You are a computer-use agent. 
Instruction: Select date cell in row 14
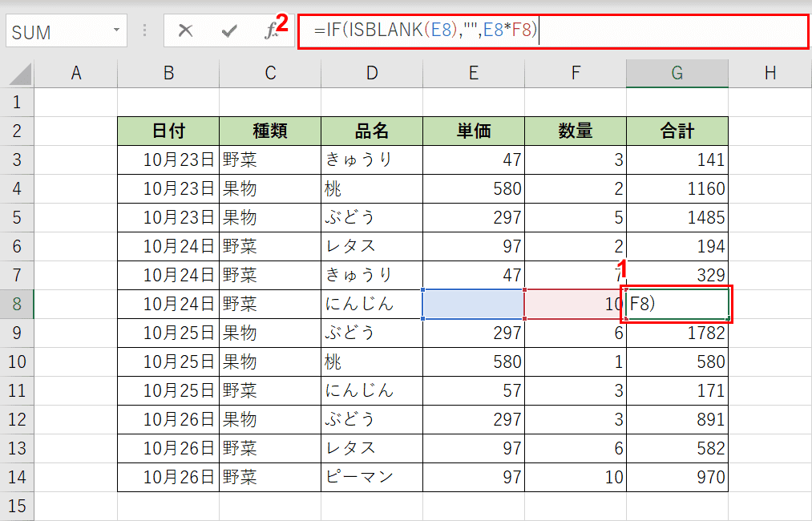168,477
